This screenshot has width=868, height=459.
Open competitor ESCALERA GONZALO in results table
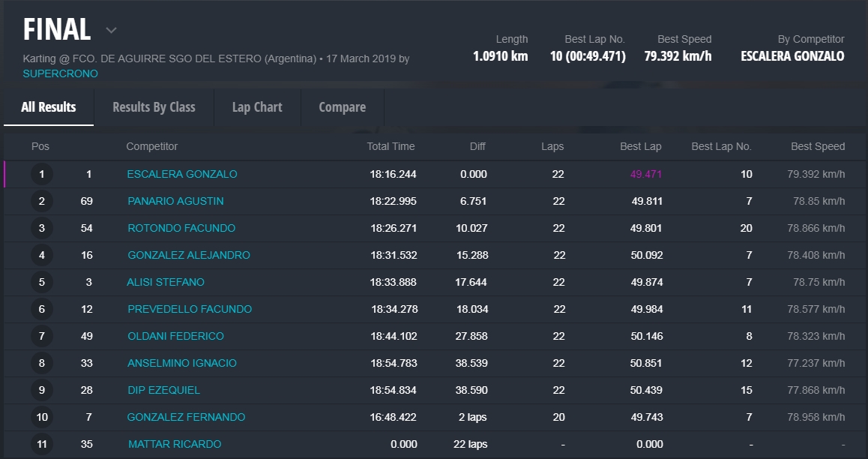click(x=182, y=174)
